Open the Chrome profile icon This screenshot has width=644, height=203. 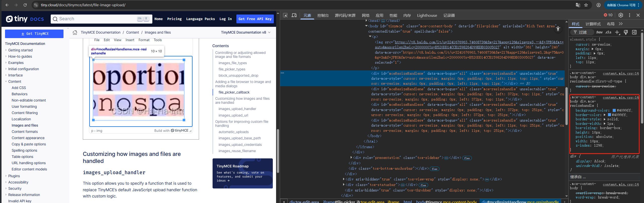pyautogui.click(x=599, y=5)
